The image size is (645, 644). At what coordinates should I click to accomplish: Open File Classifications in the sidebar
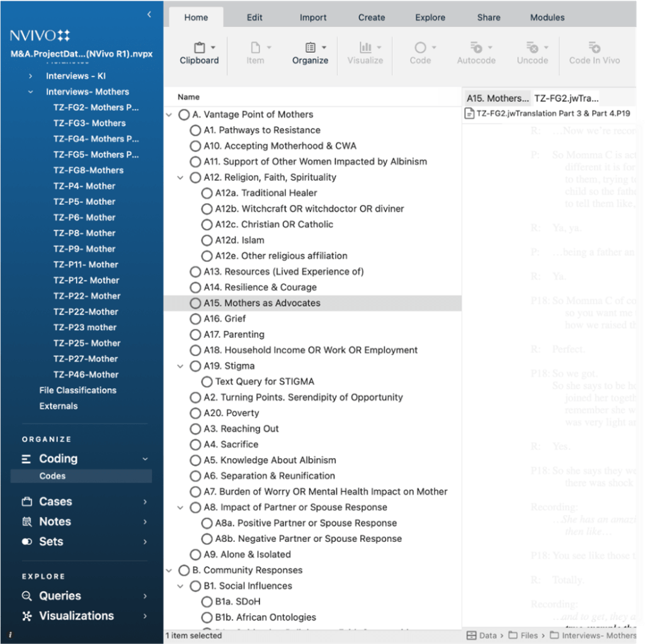(77, 390)
